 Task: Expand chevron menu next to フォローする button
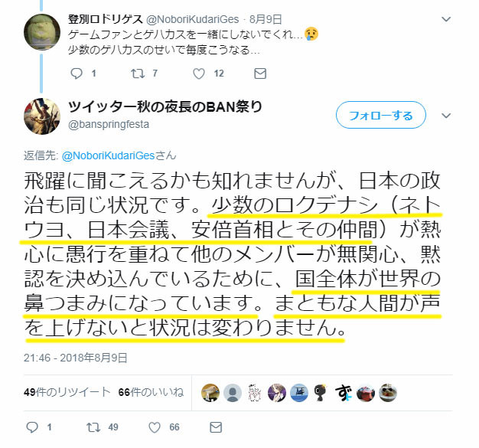(x=446, y=116)
